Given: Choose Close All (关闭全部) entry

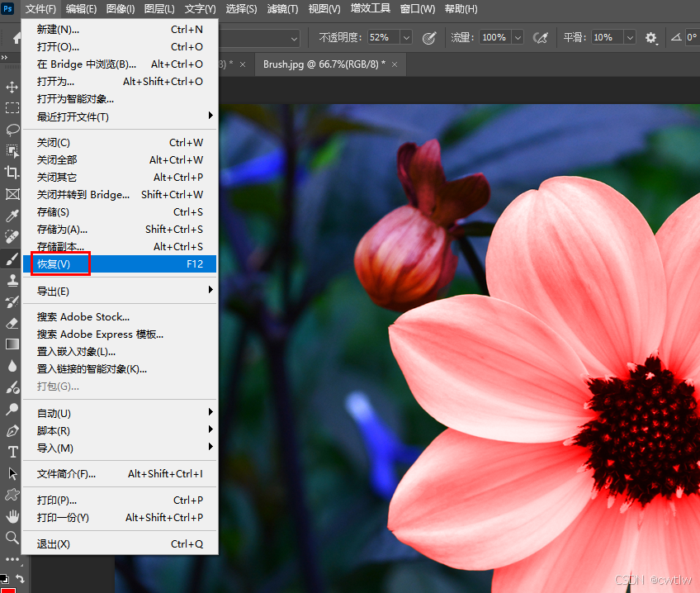Looking at the screenshot, I should [x=120, y=160].
